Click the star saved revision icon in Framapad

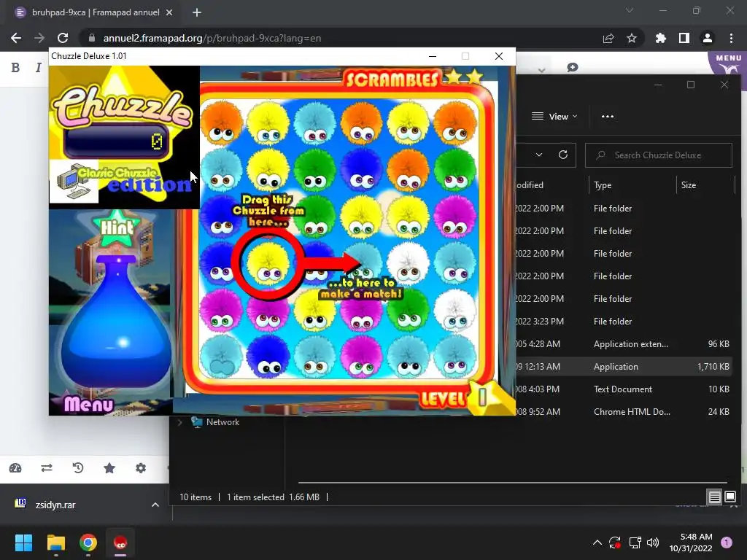pos(109,468)
